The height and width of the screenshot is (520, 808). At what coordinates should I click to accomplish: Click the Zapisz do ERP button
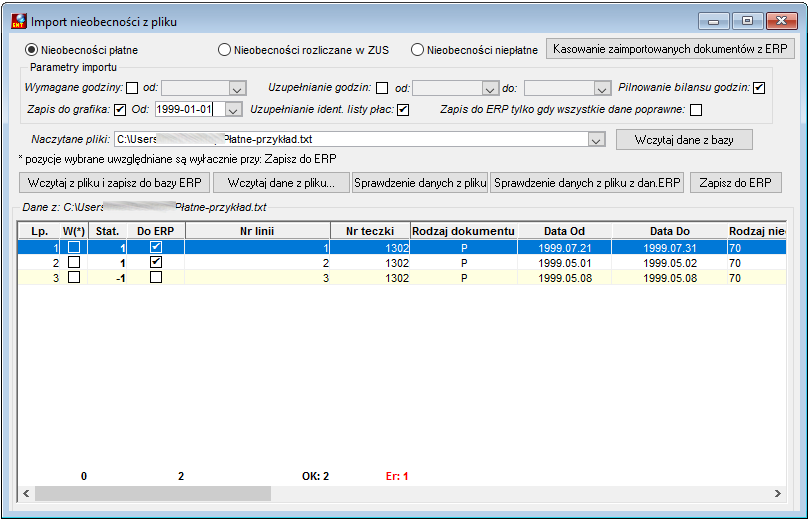pyautogui.click(x=735, y=182)
